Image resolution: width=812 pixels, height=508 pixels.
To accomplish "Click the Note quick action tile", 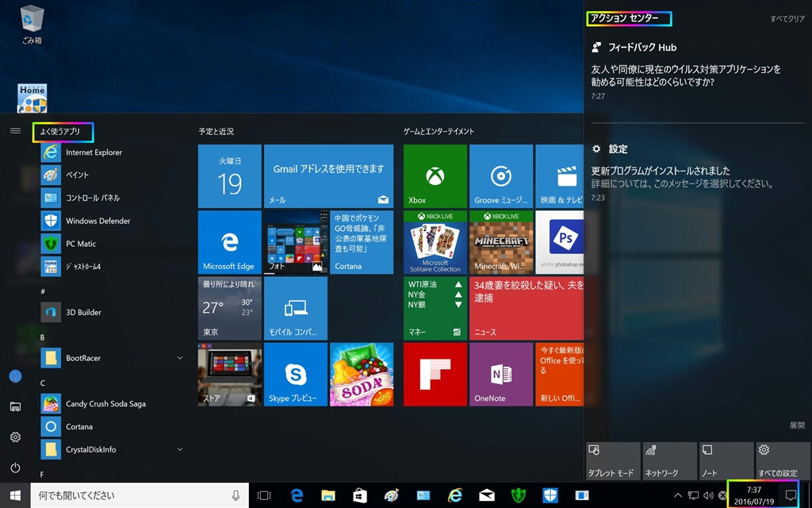I will click(x=726, y=461).
